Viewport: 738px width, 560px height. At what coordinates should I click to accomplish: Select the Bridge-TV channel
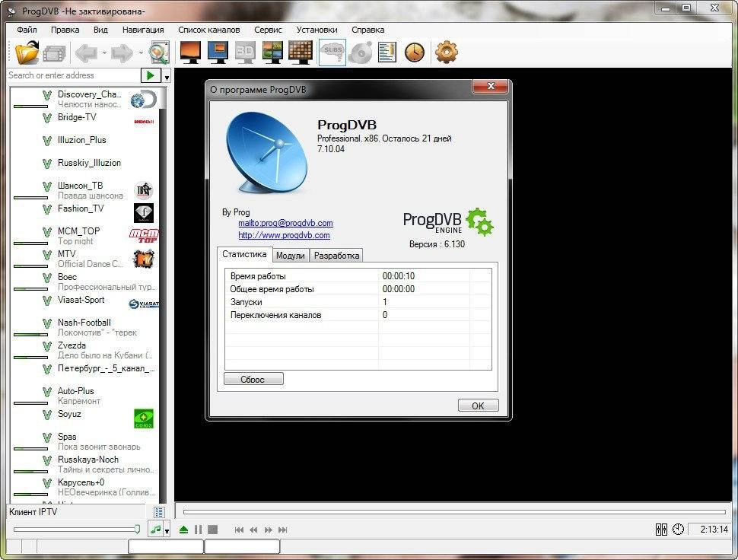click(84, 122)
